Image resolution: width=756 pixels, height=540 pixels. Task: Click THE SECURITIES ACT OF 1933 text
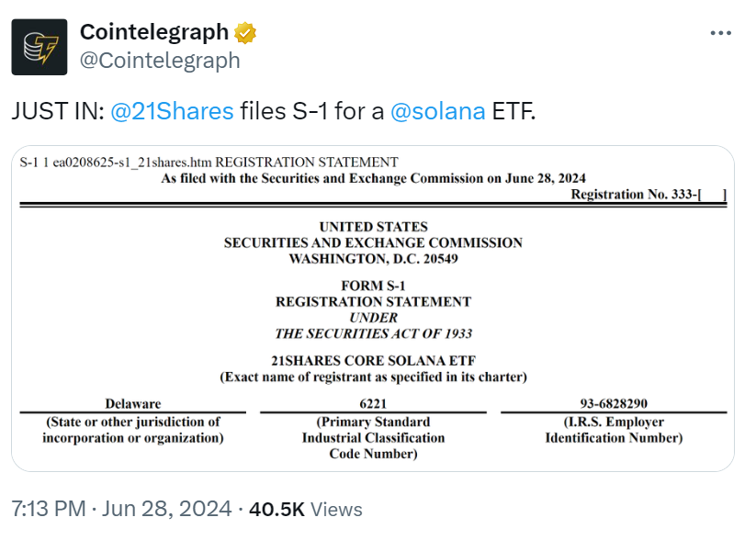click(373, 333)
